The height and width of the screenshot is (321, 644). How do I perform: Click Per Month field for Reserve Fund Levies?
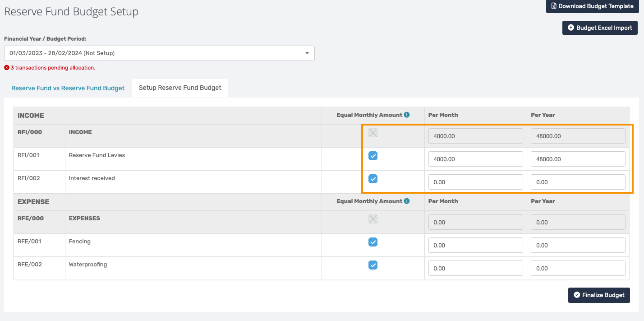[476, 159]
